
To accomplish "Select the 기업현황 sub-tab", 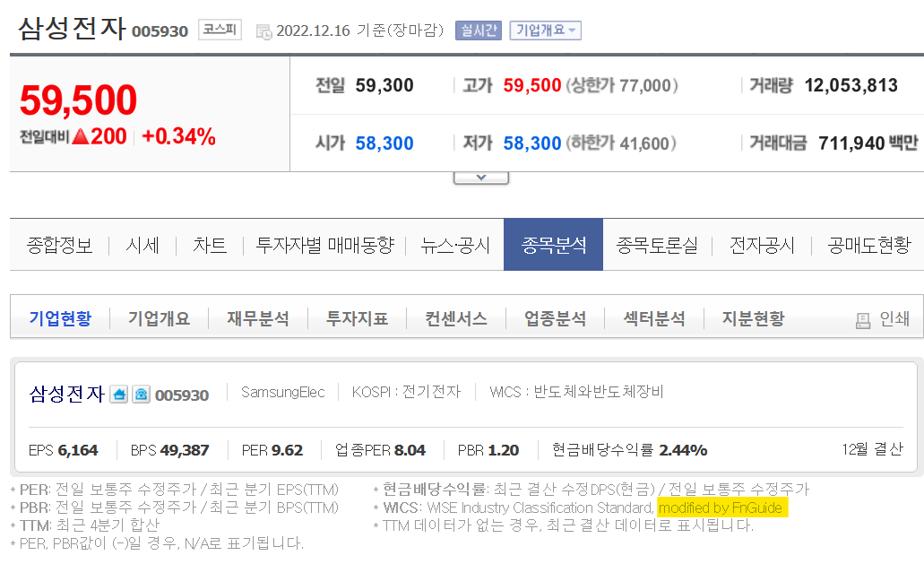I will (61, 318).
